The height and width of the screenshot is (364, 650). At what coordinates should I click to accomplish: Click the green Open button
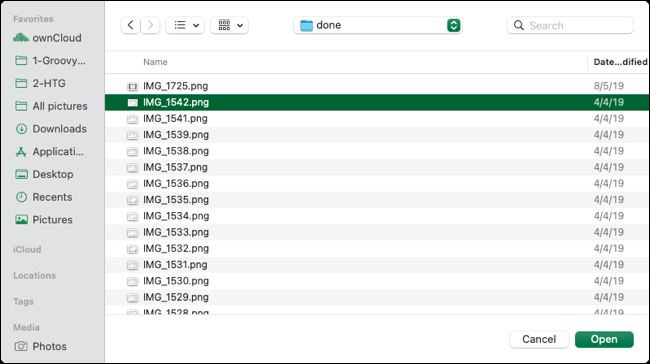[x=604, y=339]
